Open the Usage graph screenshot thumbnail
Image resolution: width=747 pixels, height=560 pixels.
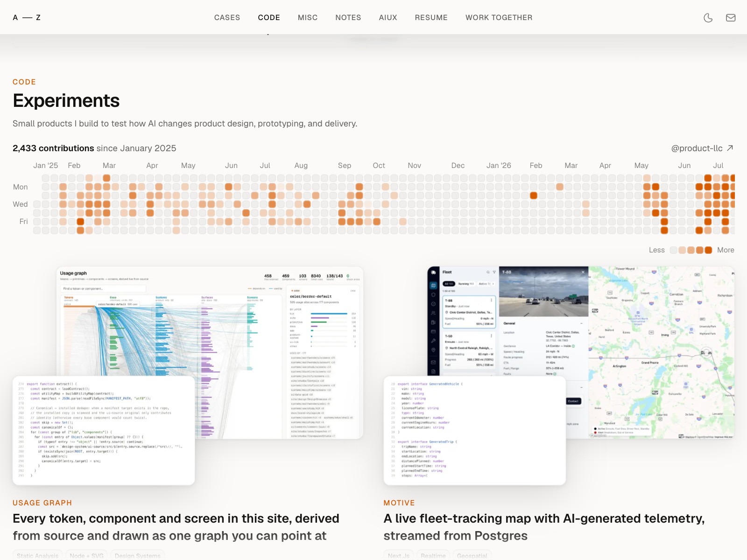(210, 352)
